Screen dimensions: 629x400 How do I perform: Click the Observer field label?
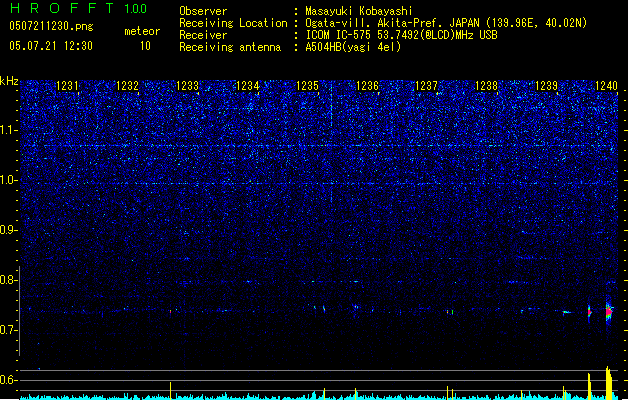point(203,11)
